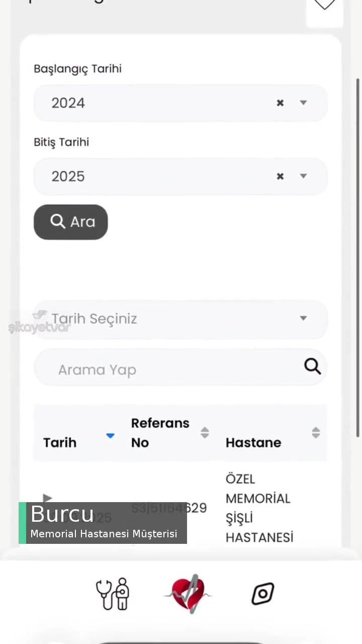The width and height of the screenshot is (362, 644).
Task: Open the Bitiş Tarihi dropdown arrow
Action: (303, 176)
